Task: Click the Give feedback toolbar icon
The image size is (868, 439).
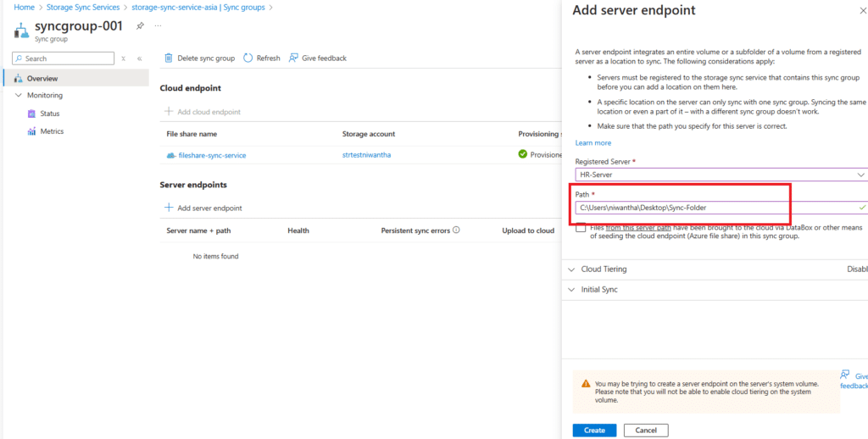Action: pos(293,58)
